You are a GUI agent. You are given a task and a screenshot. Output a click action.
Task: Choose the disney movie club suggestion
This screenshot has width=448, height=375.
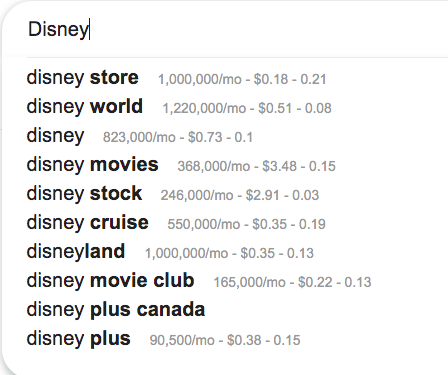pos(110,281)
